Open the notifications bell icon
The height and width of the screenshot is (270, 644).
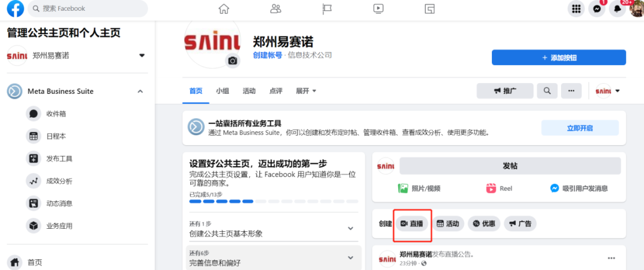point(617,8)
